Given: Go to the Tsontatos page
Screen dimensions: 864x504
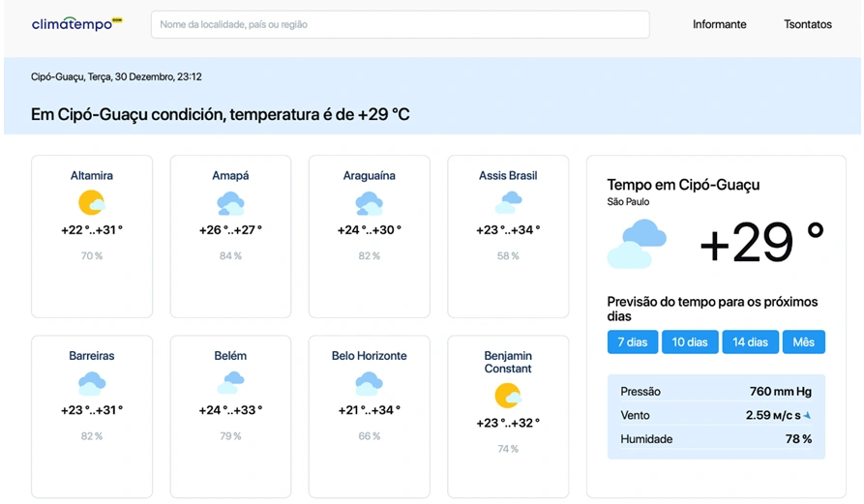Looking at the screenshot, I should pos(808,24).
